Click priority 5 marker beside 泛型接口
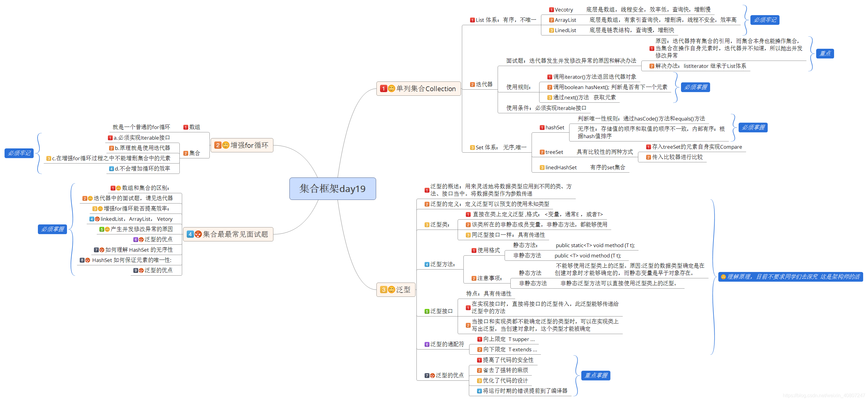Image resolution: width=868 pixels, height=401 pixels. (x=427, y=311)
